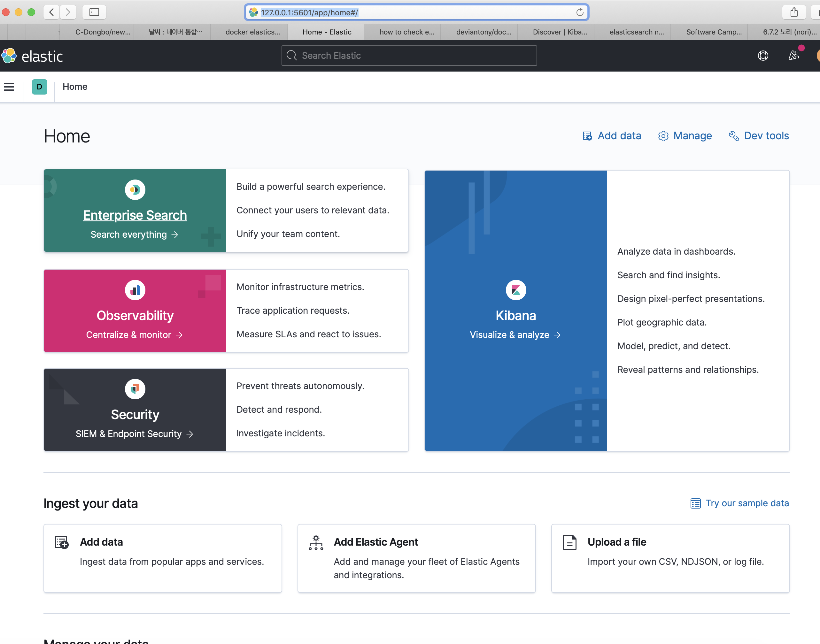Image resolution: width=820 pixels, height=644 pixels.
Task: Open the Add Elastic Agent card
Action: (x=416, y=558)
